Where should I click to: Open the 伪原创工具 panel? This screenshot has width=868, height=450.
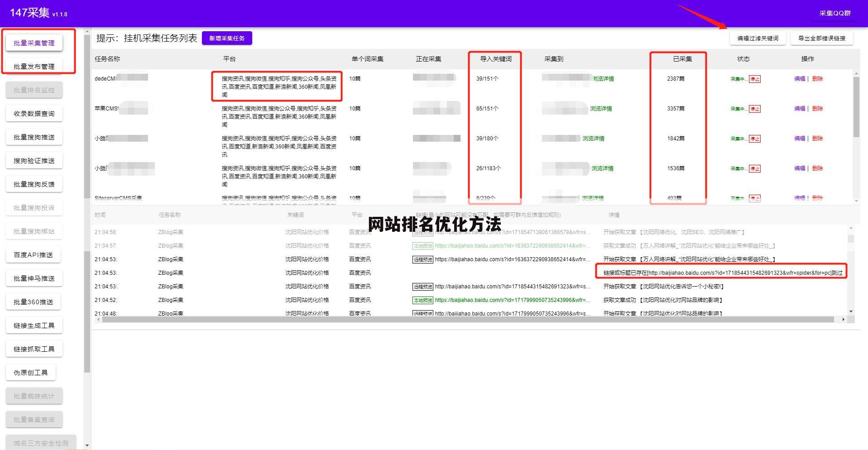coord(31,372)
